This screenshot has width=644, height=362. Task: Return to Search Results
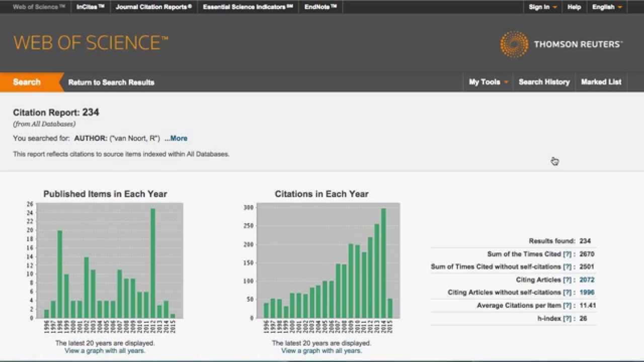point(111,82)
